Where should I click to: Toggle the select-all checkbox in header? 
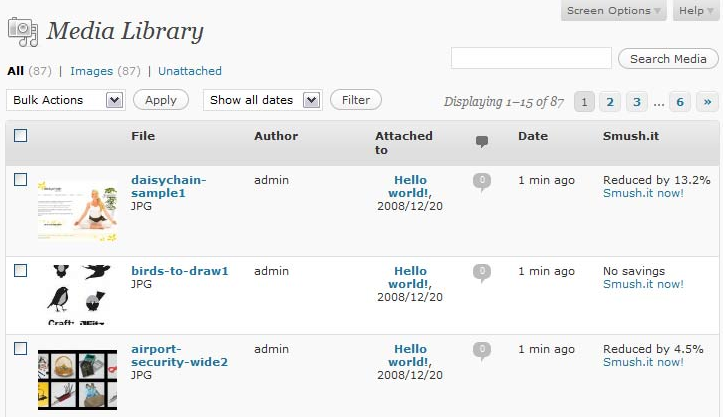point(21,136)
